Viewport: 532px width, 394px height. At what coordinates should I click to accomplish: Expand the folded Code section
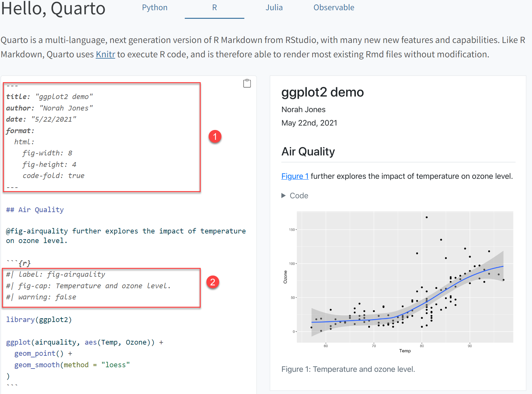point(295,196)
